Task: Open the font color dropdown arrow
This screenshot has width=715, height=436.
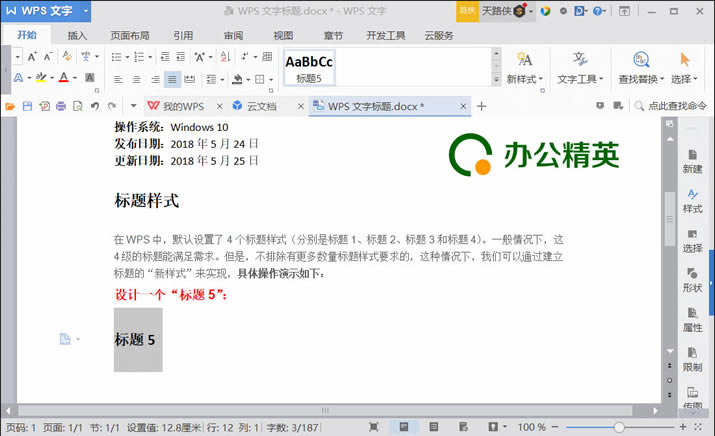Action: click(x=75, y=78)
